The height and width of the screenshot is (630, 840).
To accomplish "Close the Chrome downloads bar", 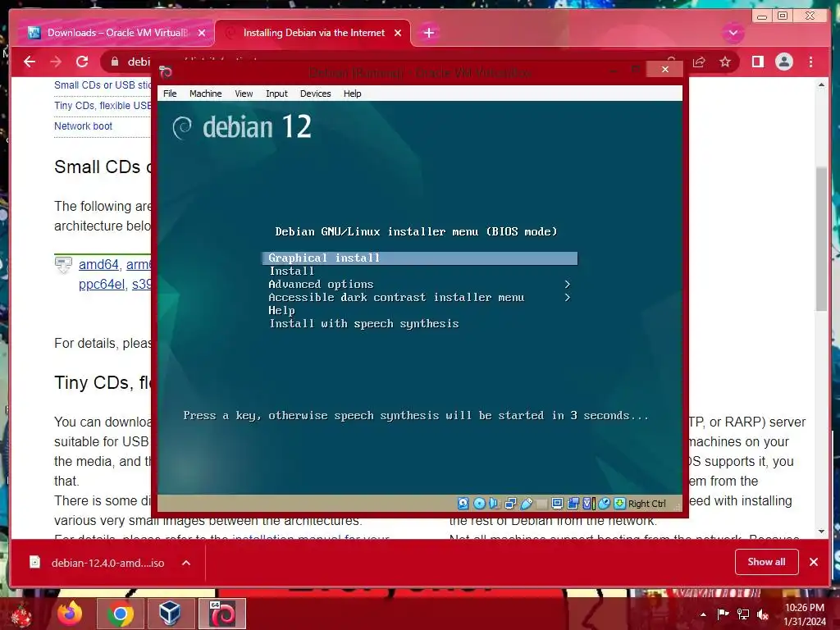I will [813, 561].
